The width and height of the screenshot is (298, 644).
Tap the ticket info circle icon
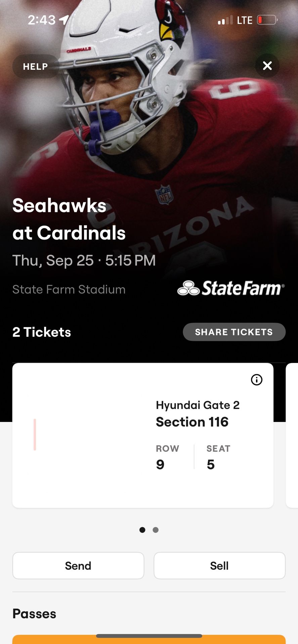[x=257, y=380]
